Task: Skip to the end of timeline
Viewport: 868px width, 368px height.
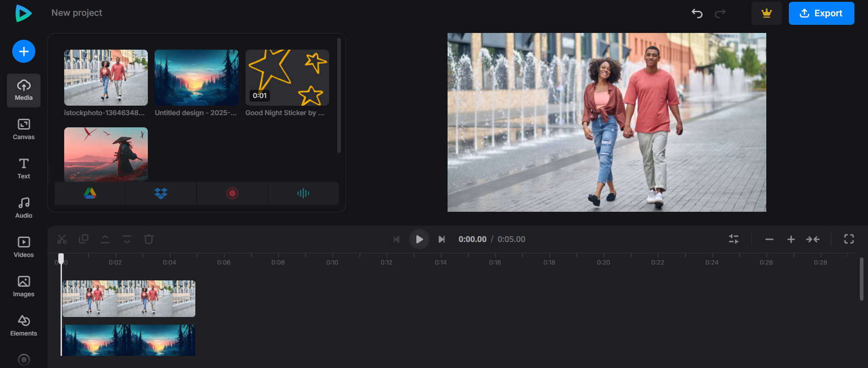Action: pyautogui.click(x=442, y=239)
